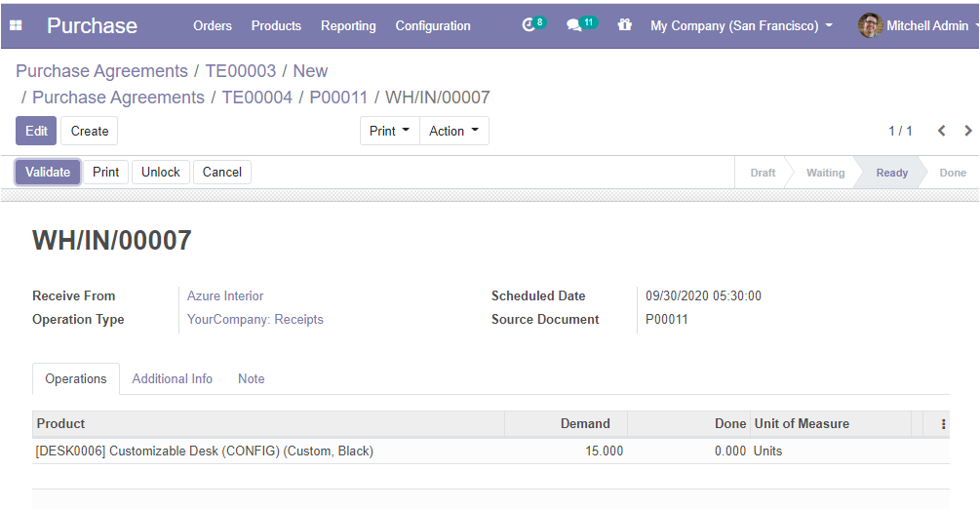Select the Done status stage
The image size is (980, 510).
coord(953,174)
